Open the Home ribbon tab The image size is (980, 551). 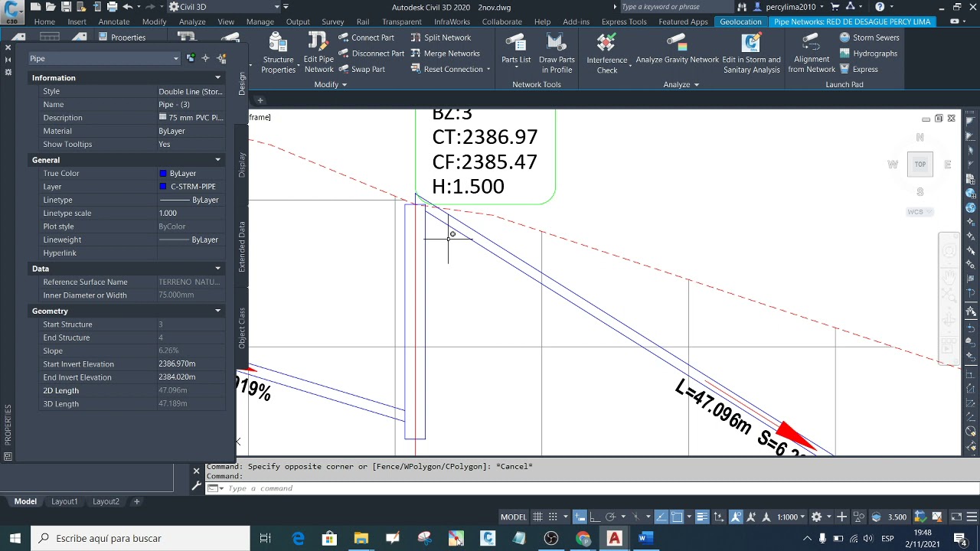pyautogui.click(x=44, y=21)
